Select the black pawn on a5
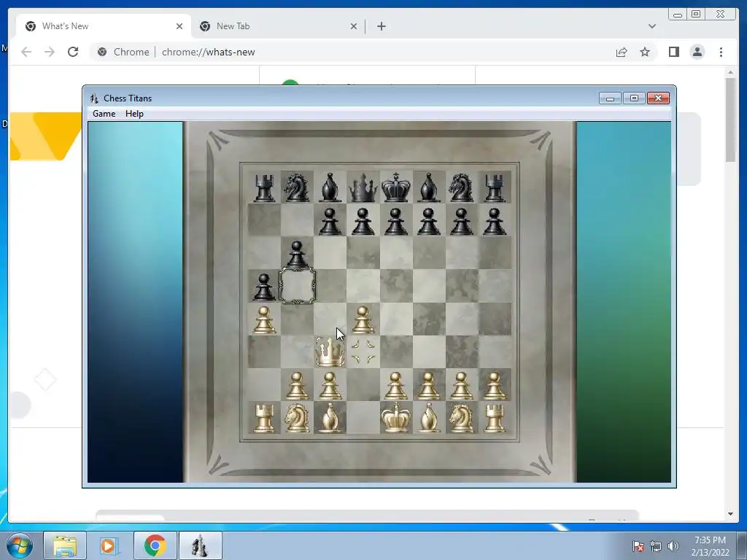This screenshot has width=747, height=560. [264, 287]
